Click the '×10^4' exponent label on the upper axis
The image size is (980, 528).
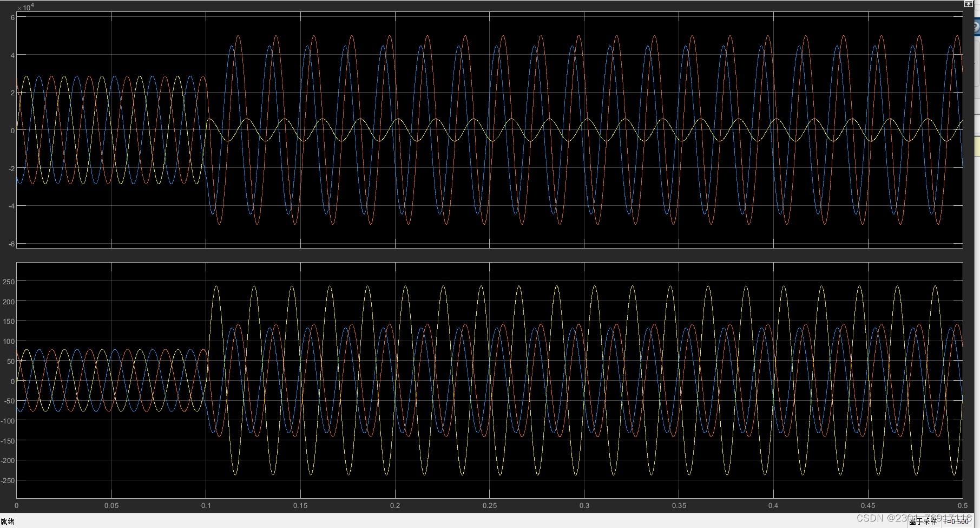tap(25, 7)
